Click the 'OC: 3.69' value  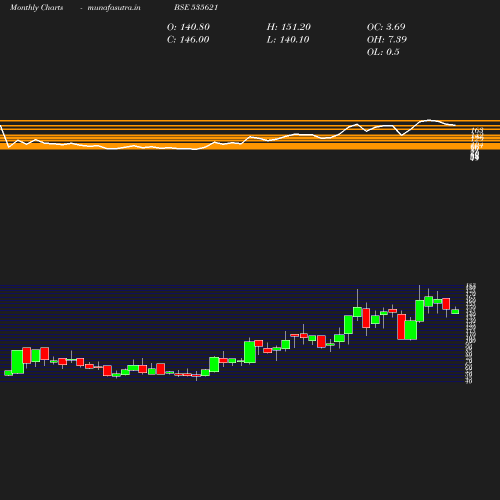(x=386, y=27)
